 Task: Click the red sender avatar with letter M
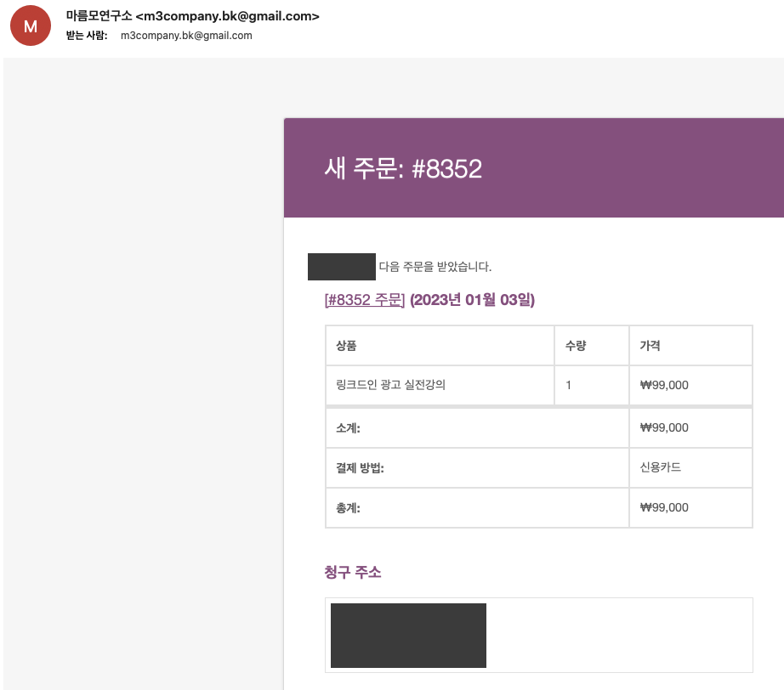pyautogui.click(x=30, y=25)
